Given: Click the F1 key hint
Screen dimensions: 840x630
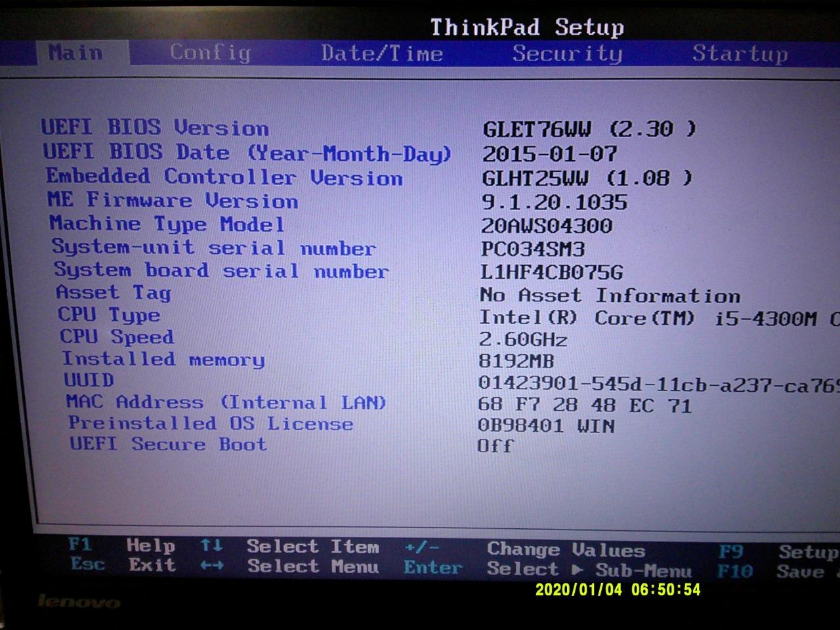Looking at the screenshot, I should coord(79,545).
